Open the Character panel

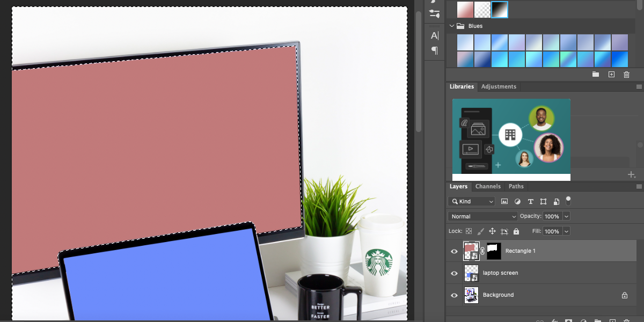coord(434,36)
